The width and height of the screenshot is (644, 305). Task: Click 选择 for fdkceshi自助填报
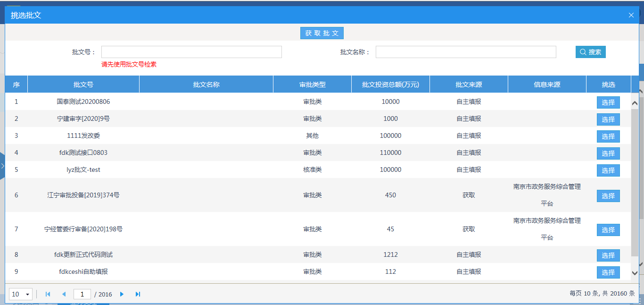pyautogui.click(x=608, y=272)
